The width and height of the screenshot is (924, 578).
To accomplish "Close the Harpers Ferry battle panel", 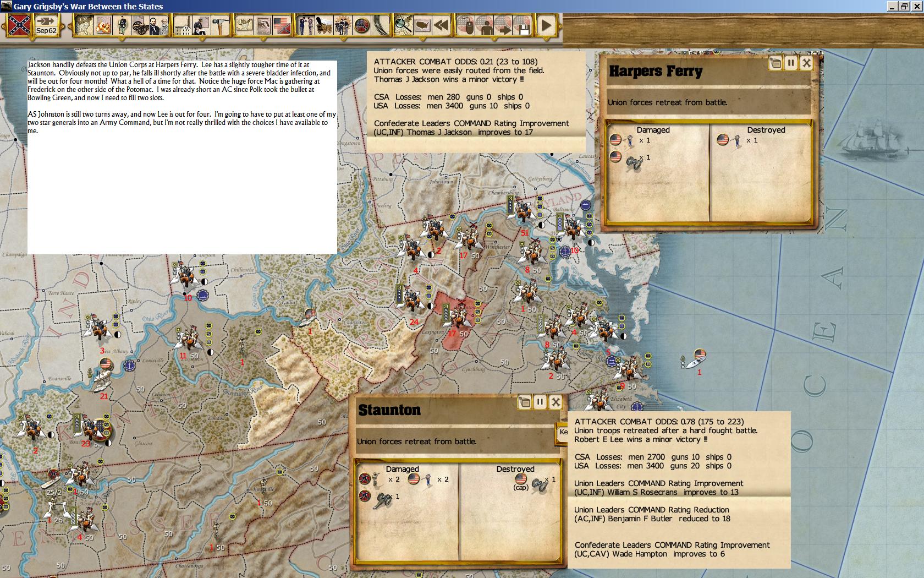I will 806,63.
